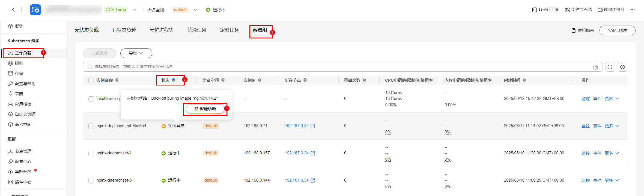Switch to the 无状态负载 tab

(x=87, y=30)
